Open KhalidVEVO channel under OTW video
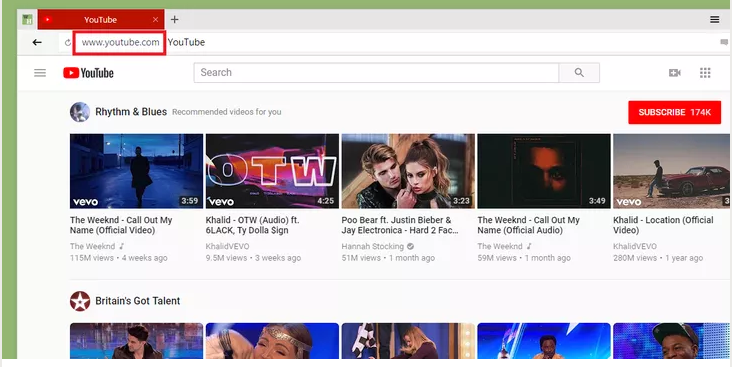The width and height of the screenshot is (732, 367). [228, 247]
